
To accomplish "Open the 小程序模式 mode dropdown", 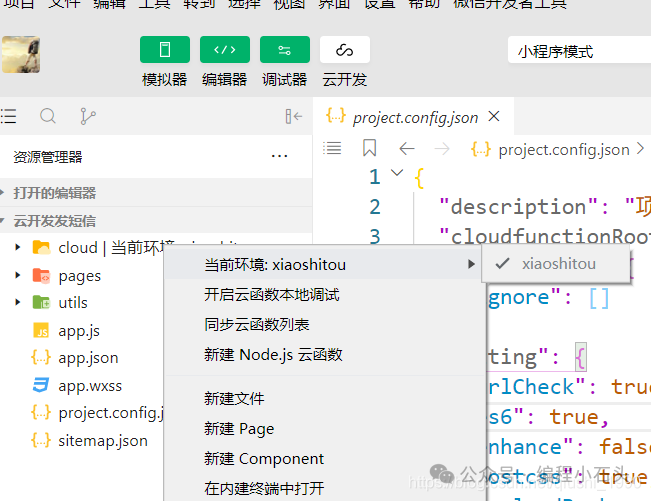I will [x=579, y=51].
